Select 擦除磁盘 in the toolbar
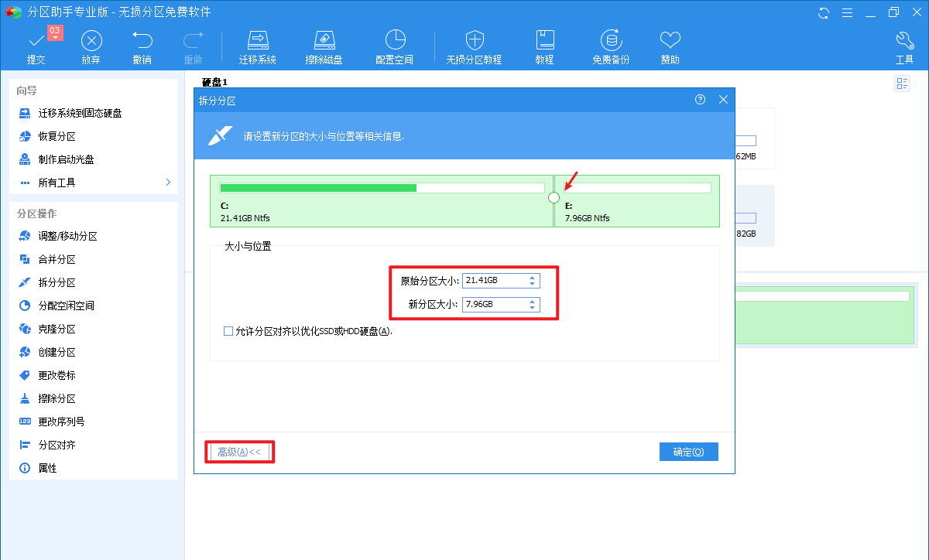The height and width of the screenshot is (560, 929). pyautogui.click(x=324, y=48)
